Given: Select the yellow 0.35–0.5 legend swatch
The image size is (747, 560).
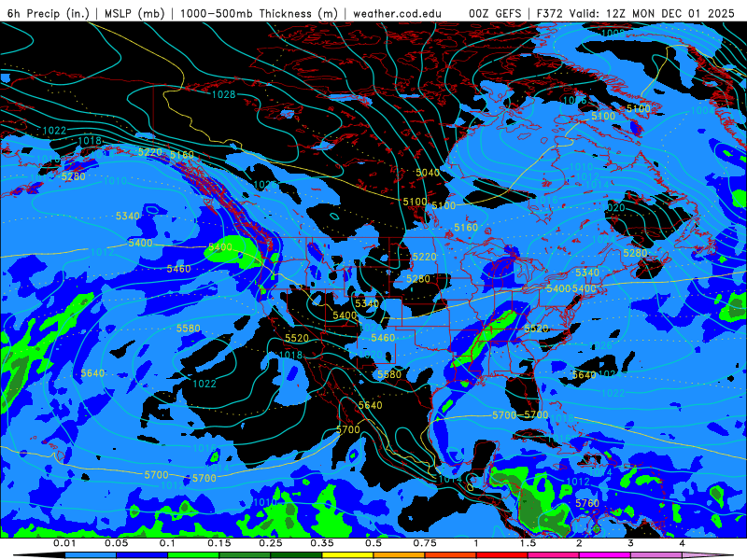Looking at the screenshot, I should pyautogui.click(x=347, y=555).
